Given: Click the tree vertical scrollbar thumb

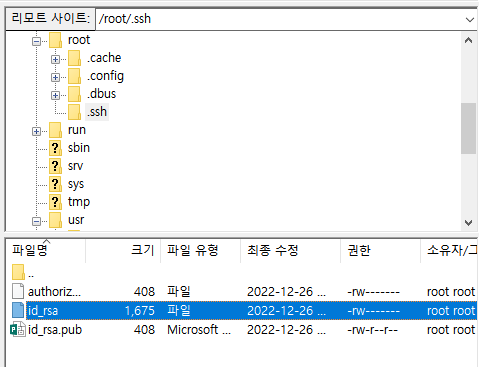Looking at the screenshot, I should coord(468,128).
